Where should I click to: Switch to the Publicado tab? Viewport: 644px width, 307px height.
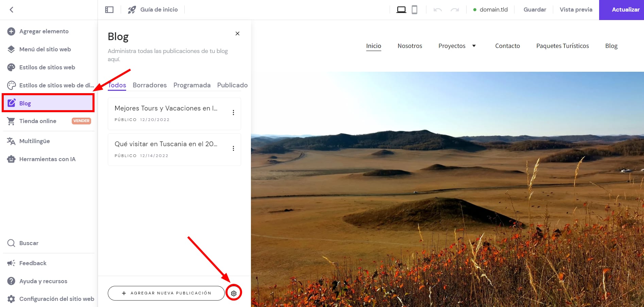pos(232,85)
